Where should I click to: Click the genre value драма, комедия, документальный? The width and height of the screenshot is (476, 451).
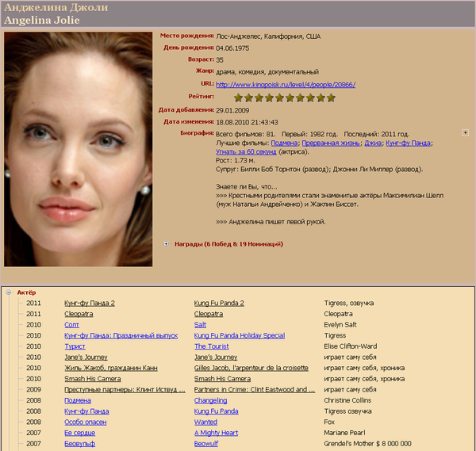tap(267, 72)
